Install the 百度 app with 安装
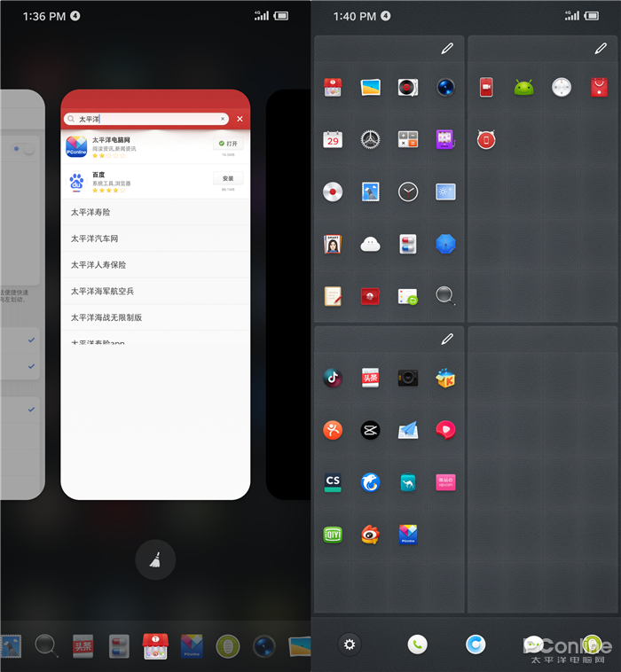621x672 pixels. 228,178
